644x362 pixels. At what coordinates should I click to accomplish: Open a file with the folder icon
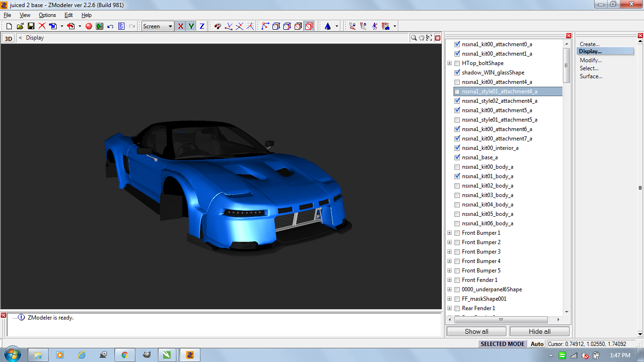20,26
